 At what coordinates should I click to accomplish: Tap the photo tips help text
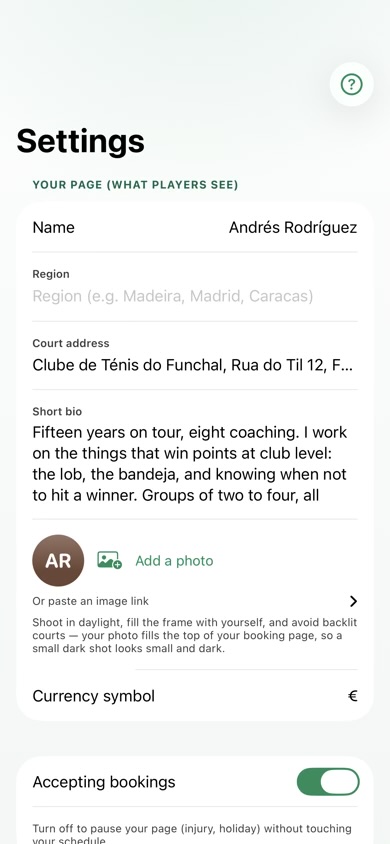(195, 636)
